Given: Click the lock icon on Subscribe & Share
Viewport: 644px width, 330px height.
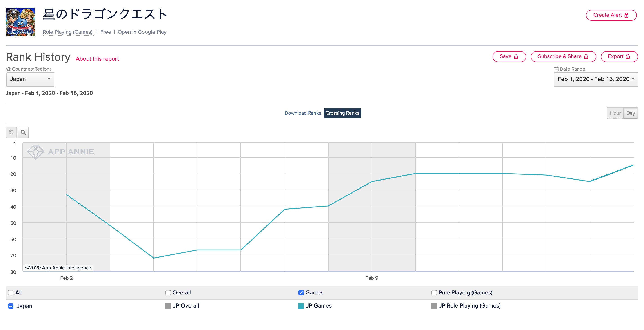Looking at the screenshot, I should (x=586, y=57).
